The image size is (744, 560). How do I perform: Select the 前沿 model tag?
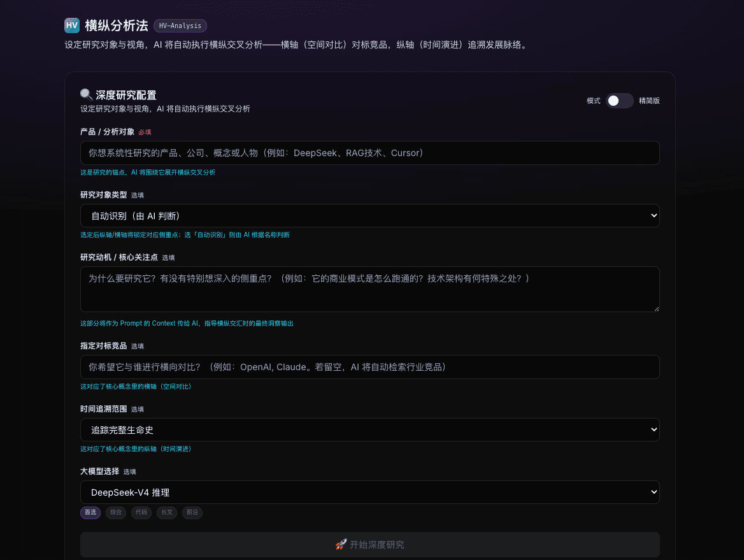click(192, 513)
